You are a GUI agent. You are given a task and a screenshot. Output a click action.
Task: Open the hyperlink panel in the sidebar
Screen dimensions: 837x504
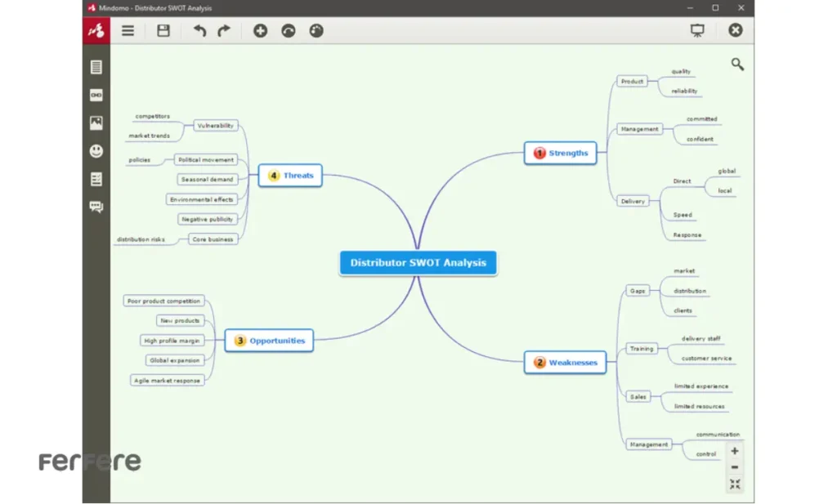coord(96,96)
